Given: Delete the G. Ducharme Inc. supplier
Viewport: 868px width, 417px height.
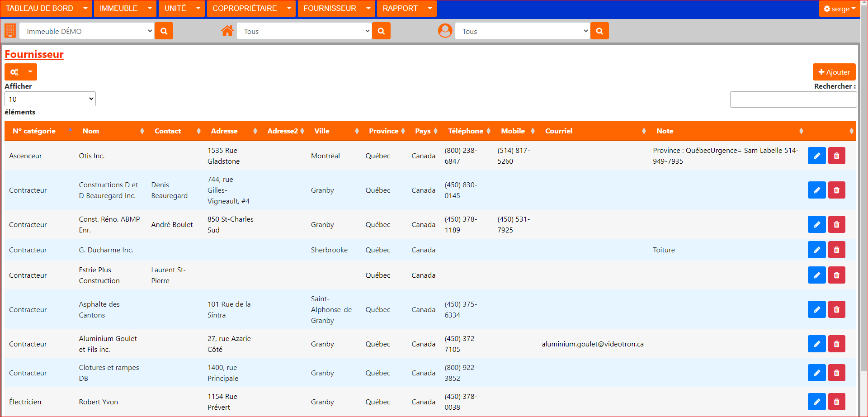Looking at the screenshot, I should [836, 250].
